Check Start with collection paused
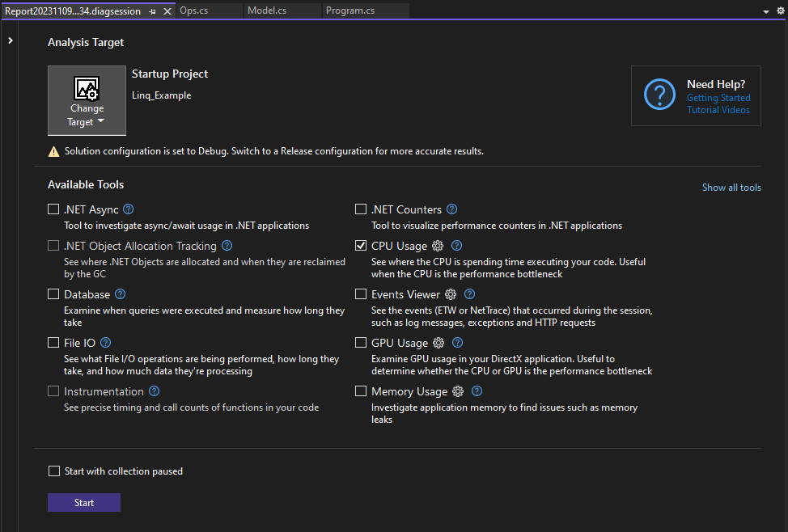 click(53, 470)
